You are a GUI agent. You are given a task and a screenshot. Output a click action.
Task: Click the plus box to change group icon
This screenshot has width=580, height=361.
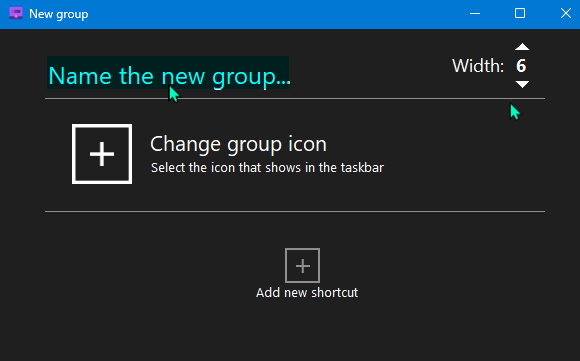tap(102, 154)
